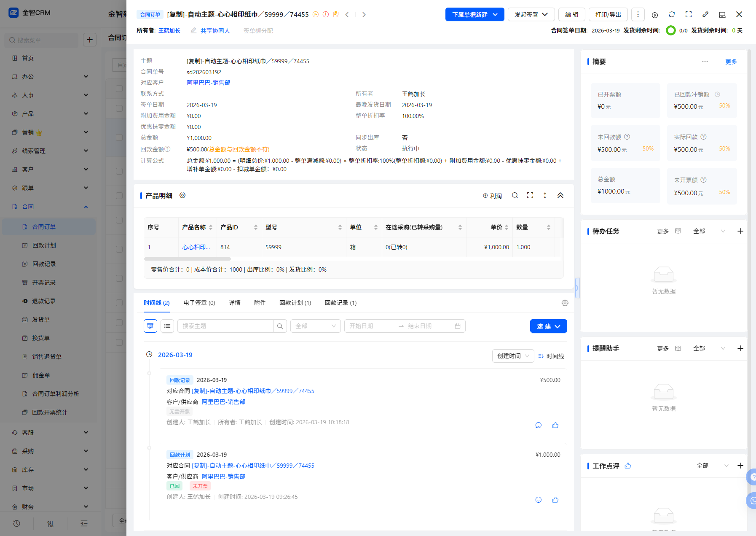Comment on the 回款计划 timeline entry
Viewport: 756px width, 536px height.
click(539, 500)
